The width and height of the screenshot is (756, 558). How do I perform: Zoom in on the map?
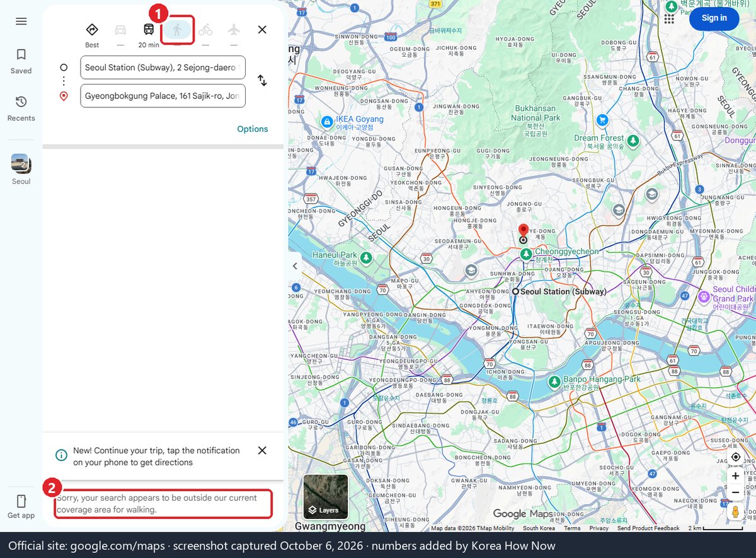[x=735, y=476]
